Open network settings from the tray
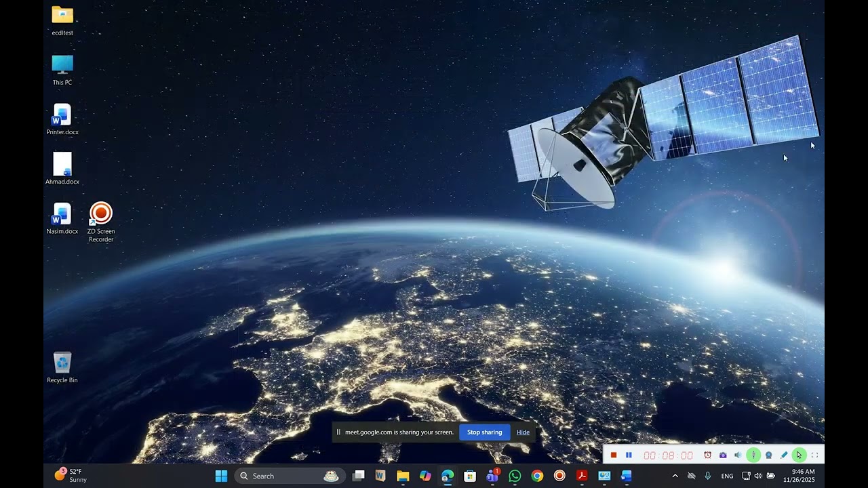Viewport: 868px width, 488px height. pyautogui.click(x=746, y=476)
